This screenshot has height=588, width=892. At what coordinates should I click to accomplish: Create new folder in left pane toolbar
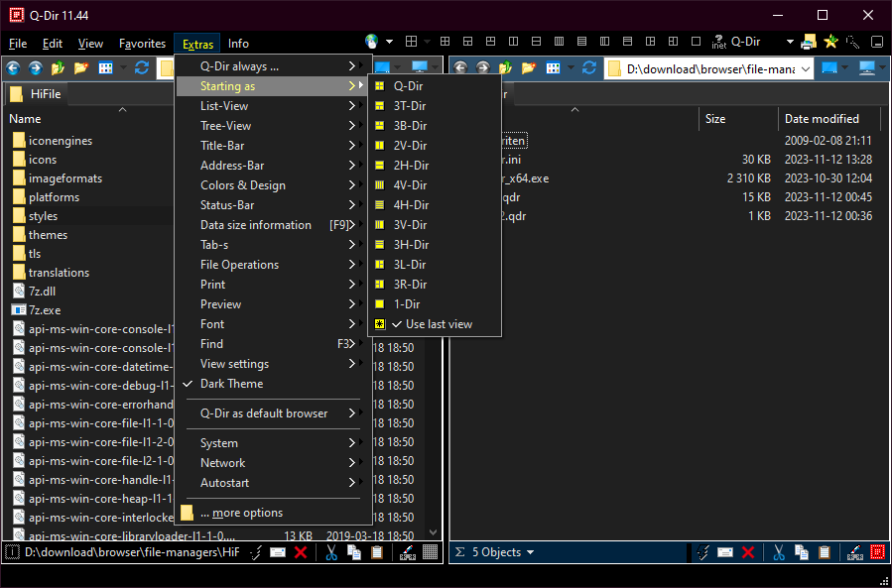(80, 68)
